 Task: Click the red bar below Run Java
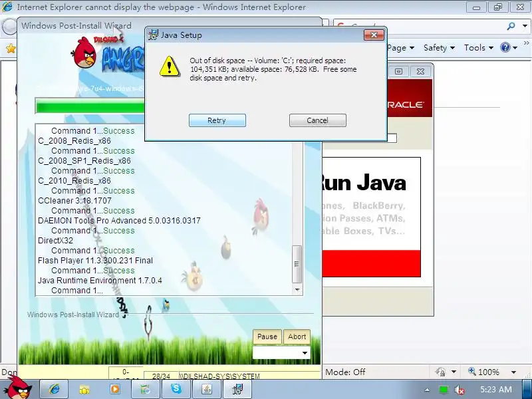click(372, 263)
